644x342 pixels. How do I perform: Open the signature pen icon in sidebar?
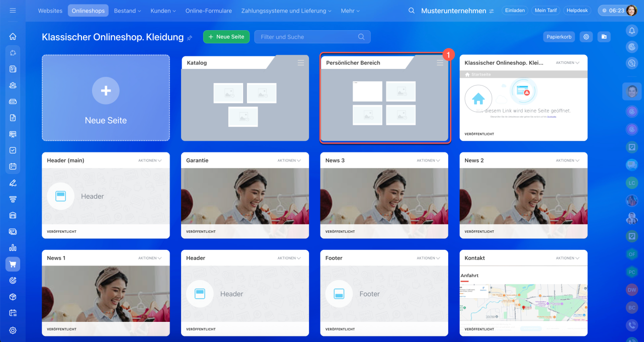point(13,183)
